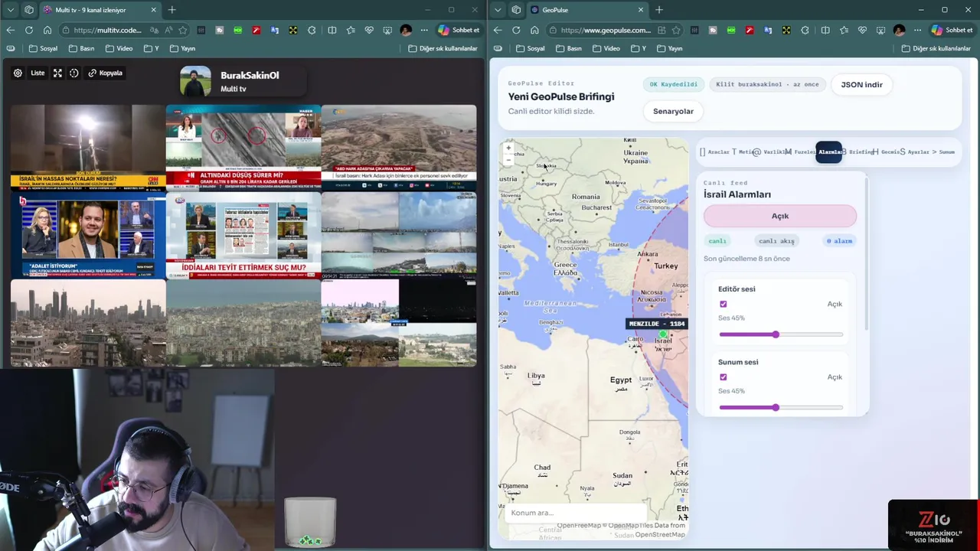Add GeoPulse page to favorites with the star

675,31
